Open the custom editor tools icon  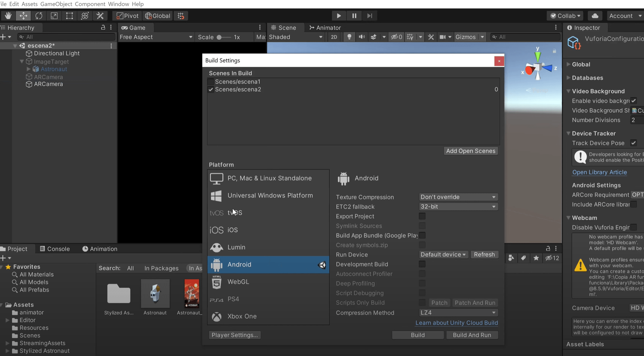tap(100, 16)
